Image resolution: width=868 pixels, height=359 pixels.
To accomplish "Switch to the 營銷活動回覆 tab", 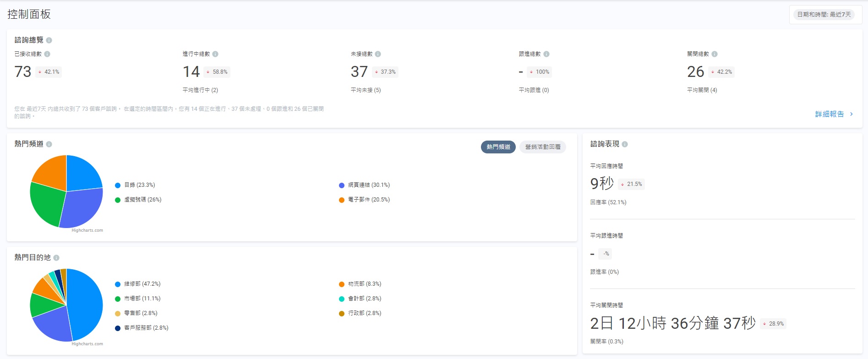I will click(543, 147).
